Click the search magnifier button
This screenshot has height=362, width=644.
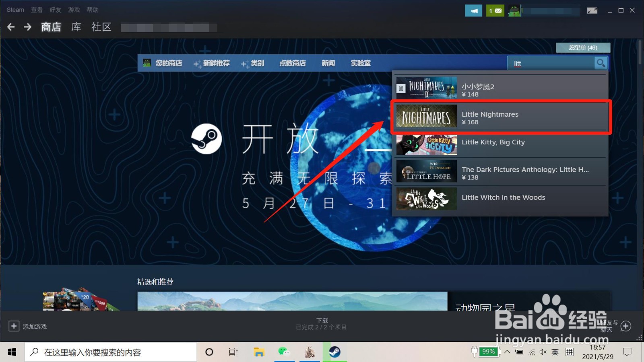[x=601, y=63]
